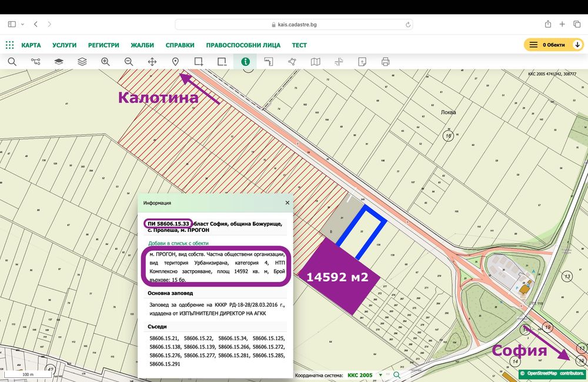This screenshot has width=588, height=382.
Task: Expand the '0 Обекти' objects list
Action: point(553,45)
